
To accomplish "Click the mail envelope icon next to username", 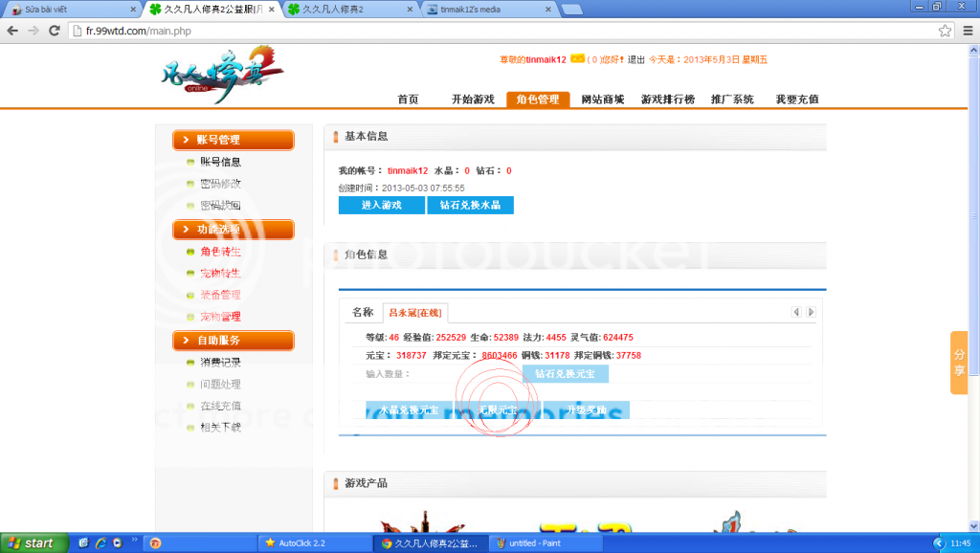I will (x=577, y=58).
